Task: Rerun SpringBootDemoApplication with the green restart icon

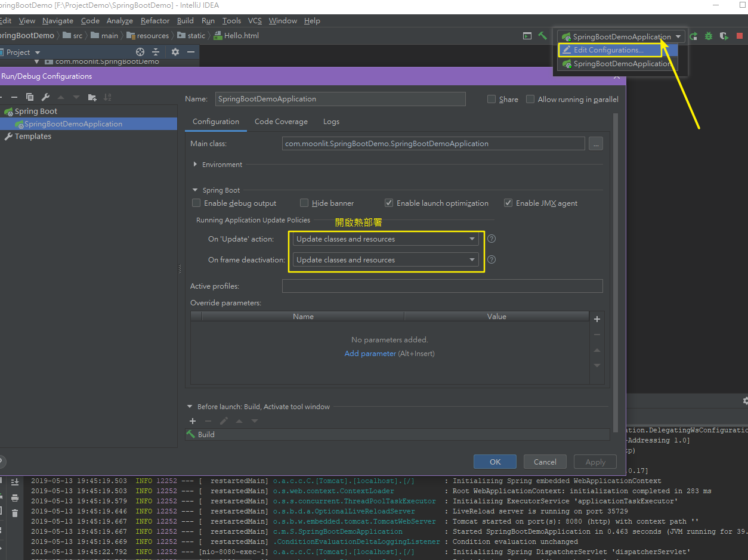Action: pos(693,36)
